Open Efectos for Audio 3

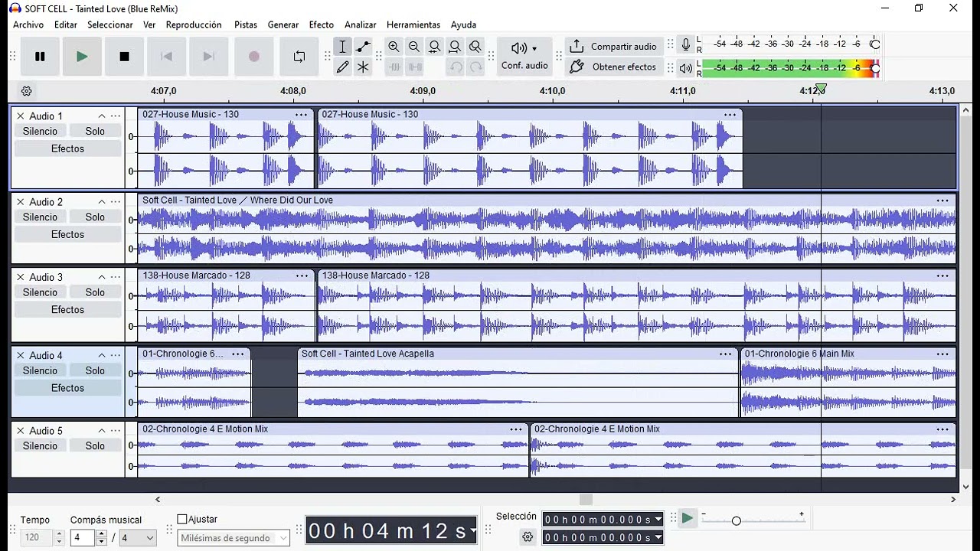tap(68, 309)
